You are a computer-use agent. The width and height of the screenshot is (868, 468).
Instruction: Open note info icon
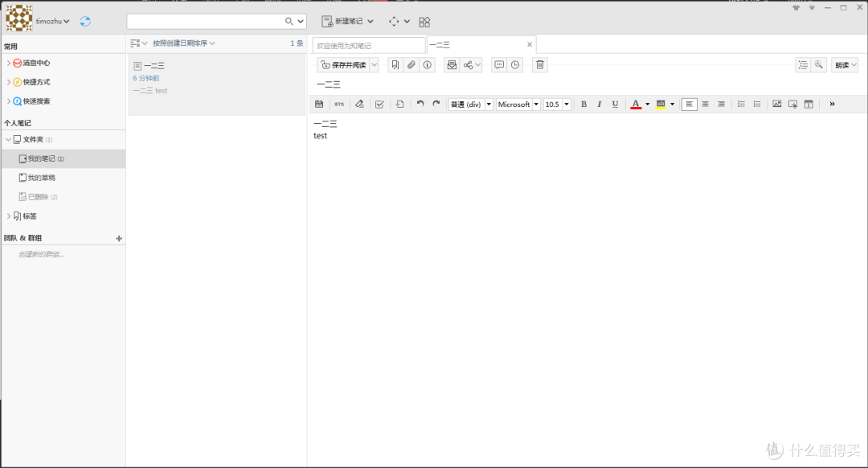(x=427, y=65)
